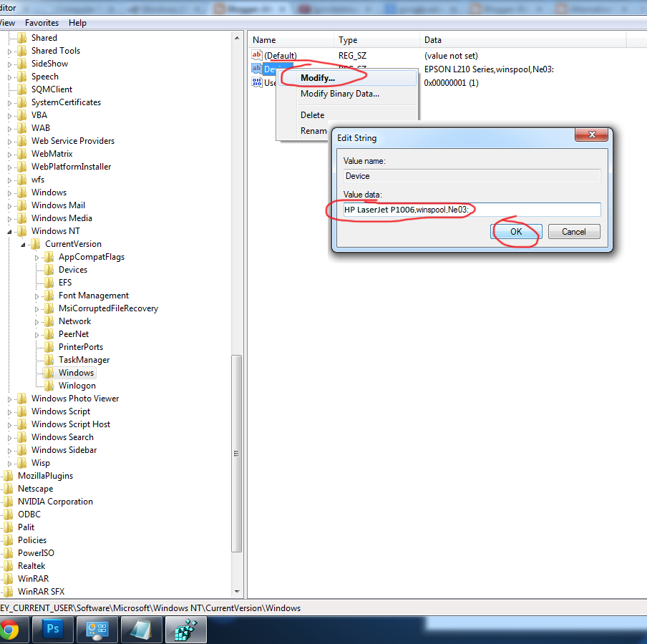Select the Windows Script Host key
The image size is (647, 644).
(71, 424)
